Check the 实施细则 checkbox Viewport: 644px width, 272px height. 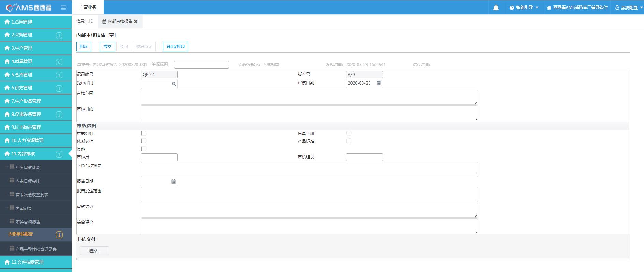[144, 133]
